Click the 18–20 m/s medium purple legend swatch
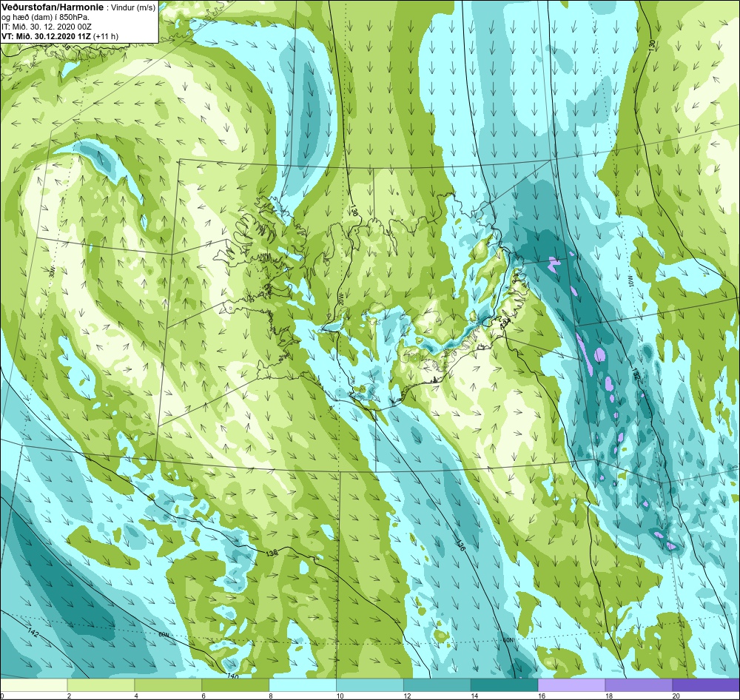The height and width of the screenshot is (700, 740). point(639,685)
